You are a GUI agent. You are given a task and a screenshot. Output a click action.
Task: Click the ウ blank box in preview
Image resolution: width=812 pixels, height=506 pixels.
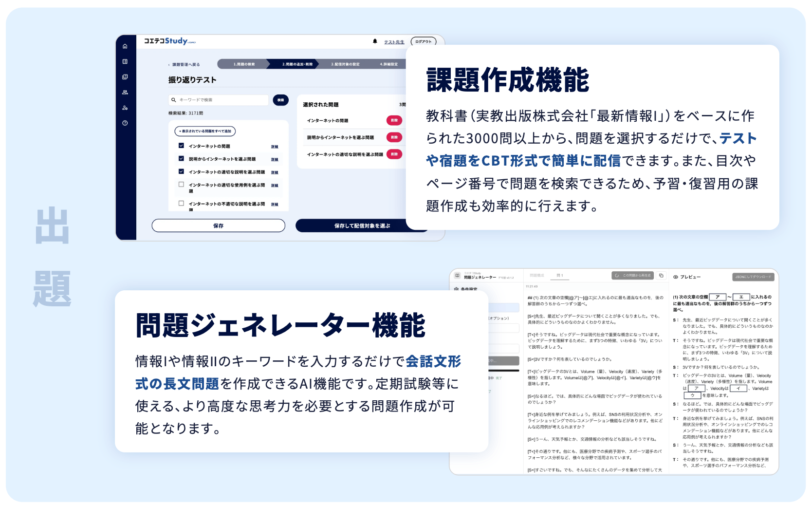[692, 395]
